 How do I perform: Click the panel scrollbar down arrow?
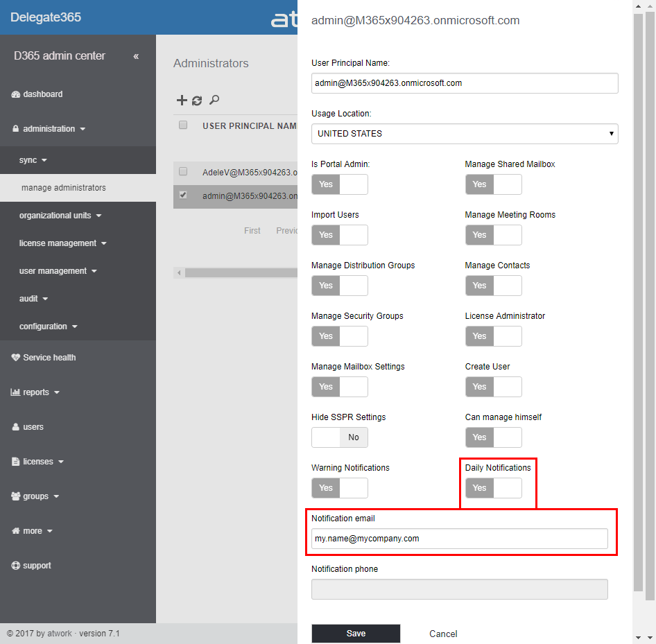(638, 638)
